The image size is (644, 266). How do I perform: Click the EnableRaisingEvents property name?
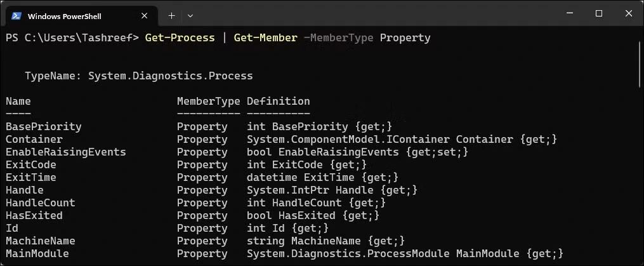click(x=66, y=152)
